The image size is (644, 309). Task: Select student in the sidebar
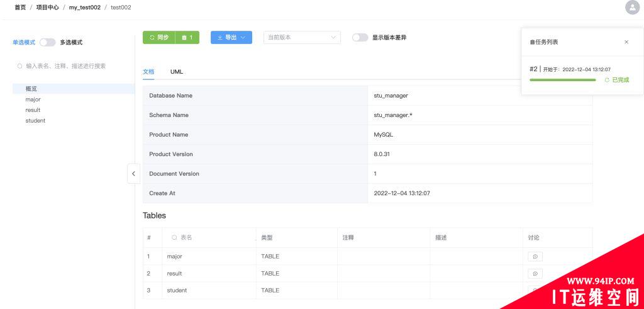[x=35, y=121]
